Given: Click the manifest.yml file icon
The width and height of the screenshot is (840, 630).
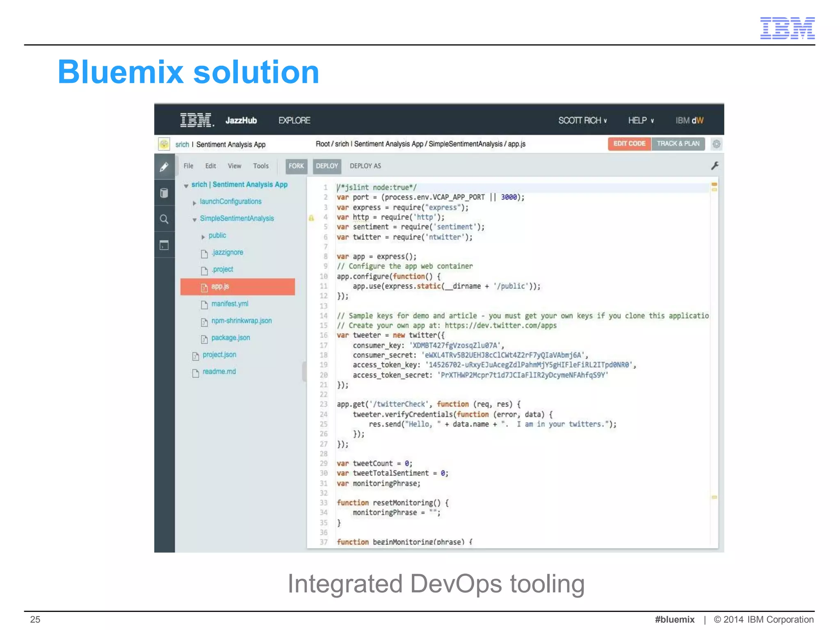Looking at the screenshot, I should pyautogui.click(x=204, y=305).
